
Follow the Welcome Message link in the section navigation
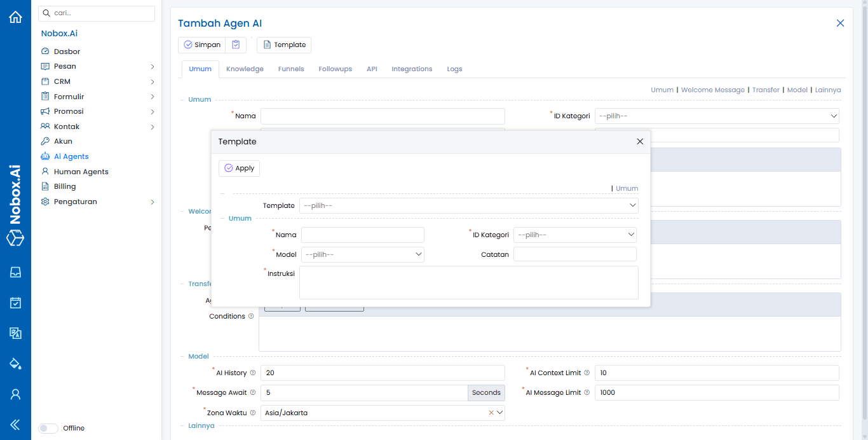pyautogui.click(x=712, y=90)
